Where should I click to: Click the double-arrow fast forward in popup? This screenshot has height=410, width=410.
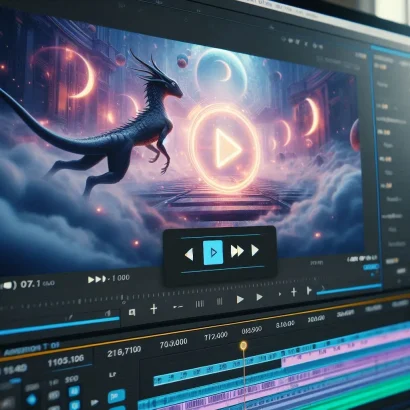coord(237,251)
